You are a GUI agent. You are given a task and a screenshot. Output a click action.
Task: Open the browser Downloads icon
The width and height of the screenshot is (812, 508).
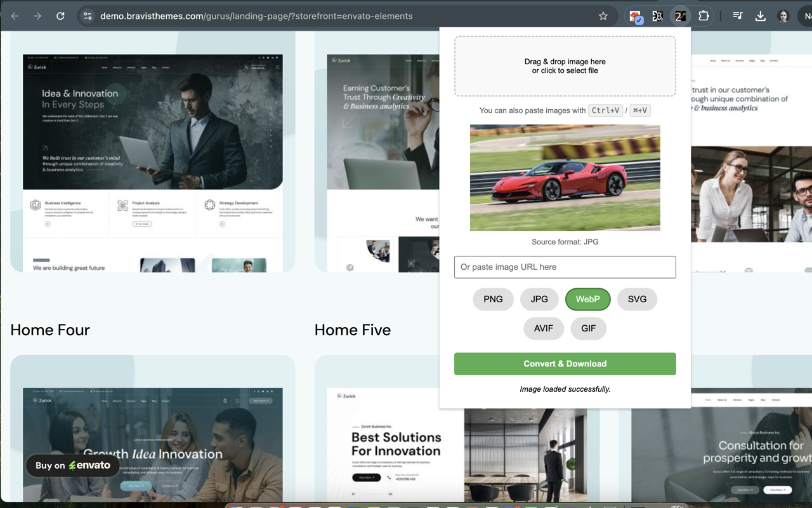click(761, 17)
